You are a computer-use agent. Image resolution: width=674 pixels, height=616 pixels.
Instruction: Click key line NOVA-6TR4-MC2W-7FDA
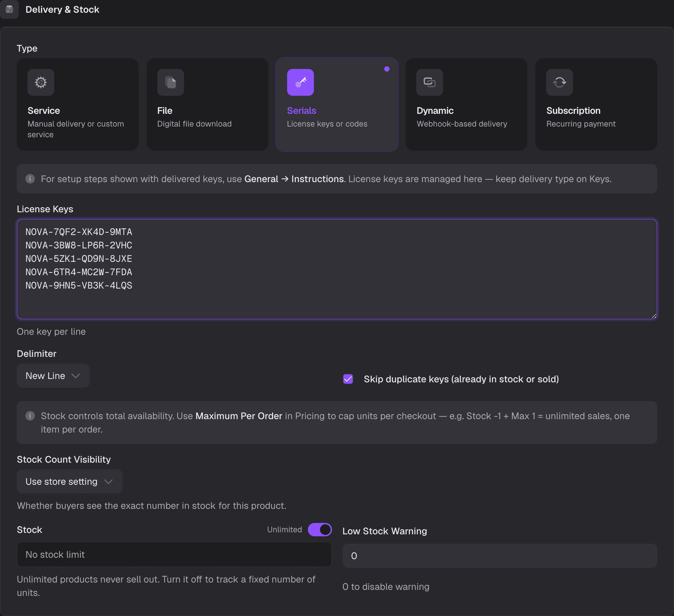tap(79, 272)
